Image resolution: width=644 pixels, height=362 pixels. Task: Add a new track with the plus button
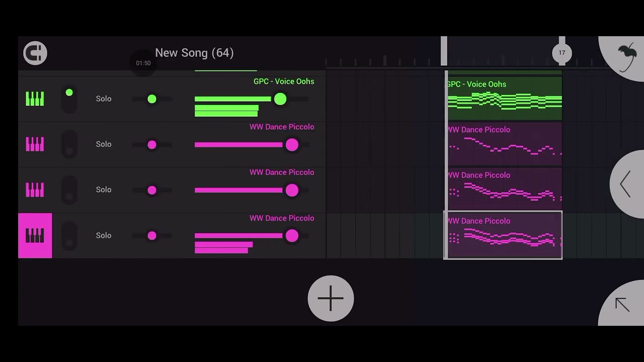331,299
